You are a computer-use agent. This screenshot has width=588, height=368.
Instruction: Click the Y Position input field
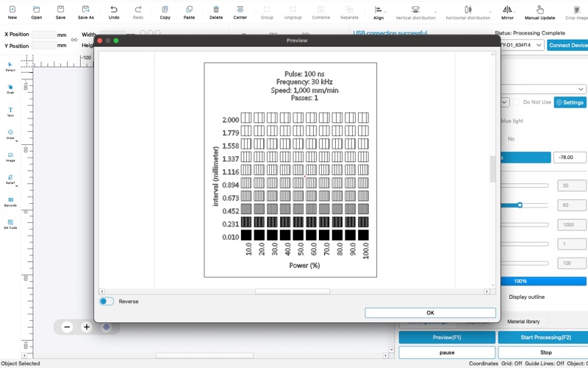tap(44, 46)
